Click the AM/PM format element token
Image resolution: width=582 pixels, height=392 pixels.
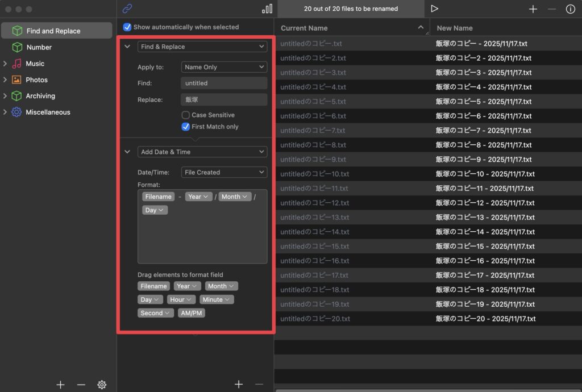tap(191, 313)
